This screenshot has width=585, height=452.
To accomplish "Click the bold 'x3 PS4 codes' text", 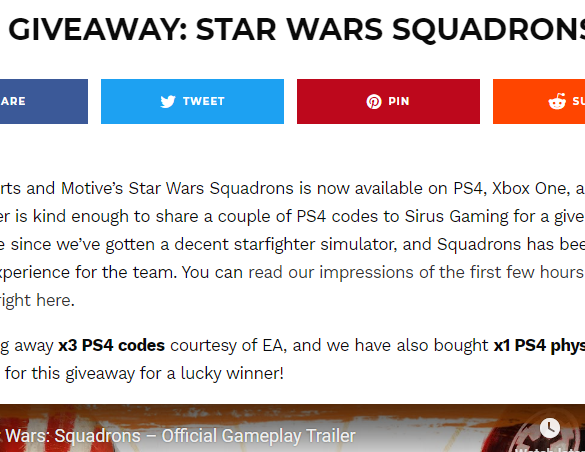I will pyautogui.click(x=112, y=346).
